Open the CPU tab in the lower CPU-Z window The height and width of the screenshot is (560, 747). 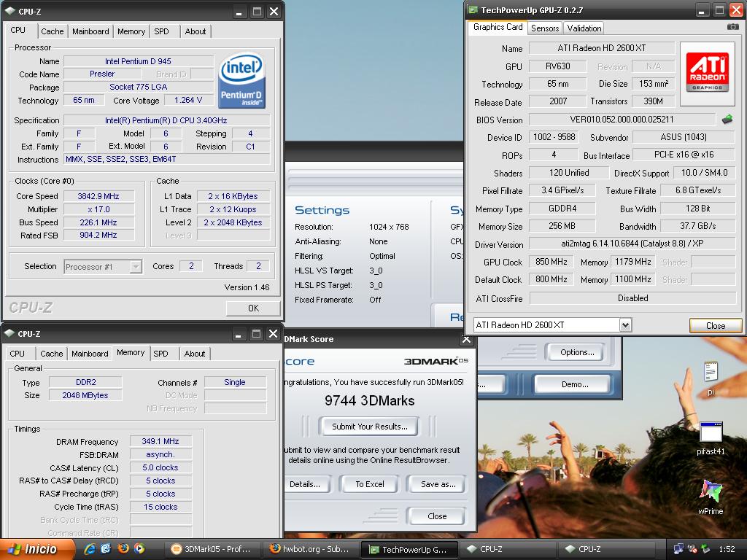coord(18,354)
